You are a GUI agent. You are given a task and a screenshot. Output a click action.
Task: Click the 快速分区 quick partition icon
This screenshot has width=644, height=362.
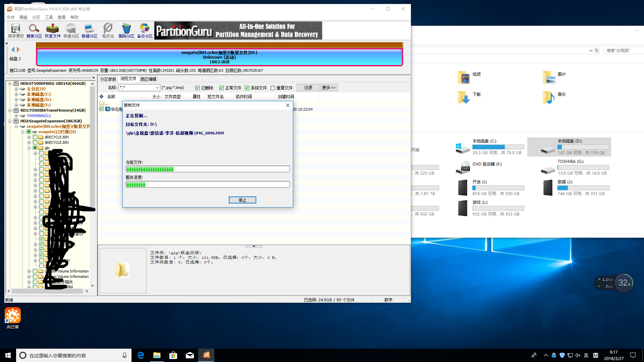[71, 31]
